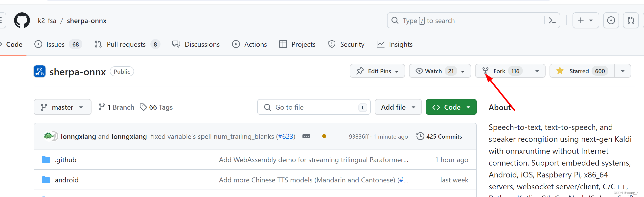Open the Projects tab
644x197 pixels.
pos(297,44)
